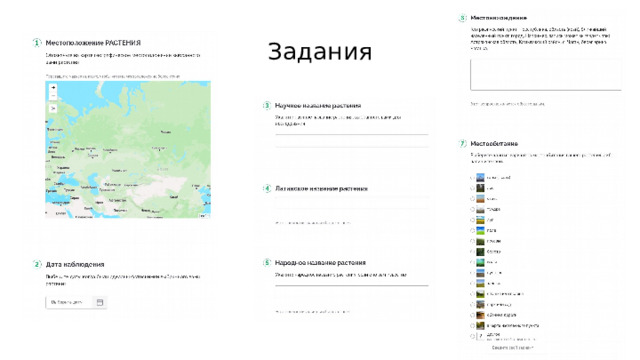The width and height of the screenshot is (640, 360).
Task: Open the calendar icon in the date field
Action: (100, 302)
